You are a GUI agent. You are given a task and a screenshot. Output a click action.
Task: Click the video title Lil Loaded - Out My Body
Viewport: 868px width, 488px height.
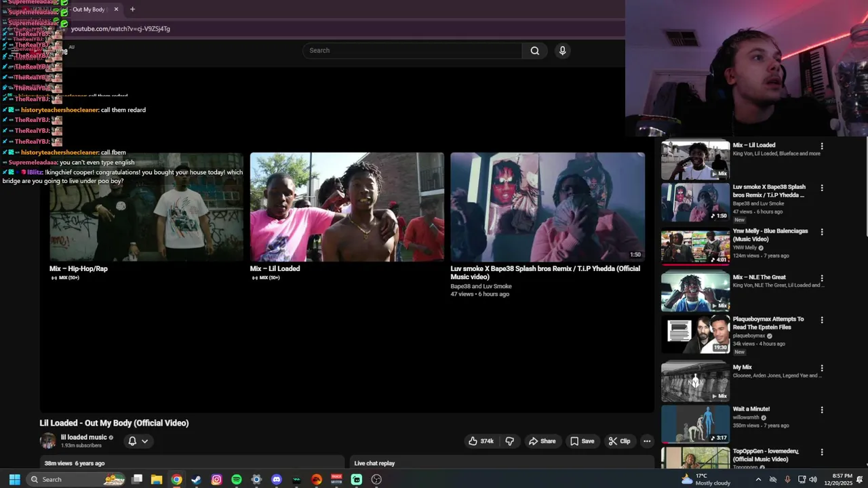[114, 423]
